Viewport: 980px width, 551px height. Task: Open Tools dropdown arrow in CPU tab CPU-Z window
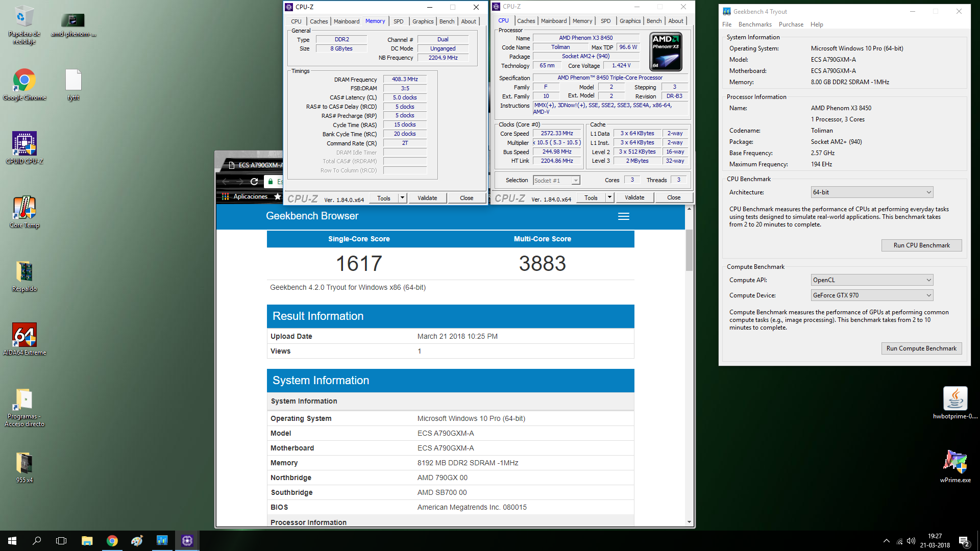[x=609, y=197]
